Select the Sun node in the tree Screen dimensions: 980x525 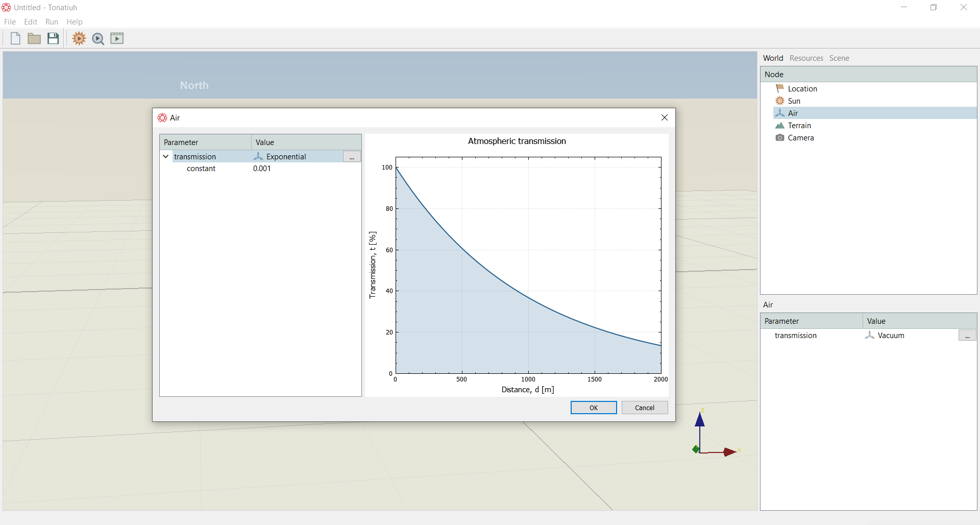pos(794,101)
